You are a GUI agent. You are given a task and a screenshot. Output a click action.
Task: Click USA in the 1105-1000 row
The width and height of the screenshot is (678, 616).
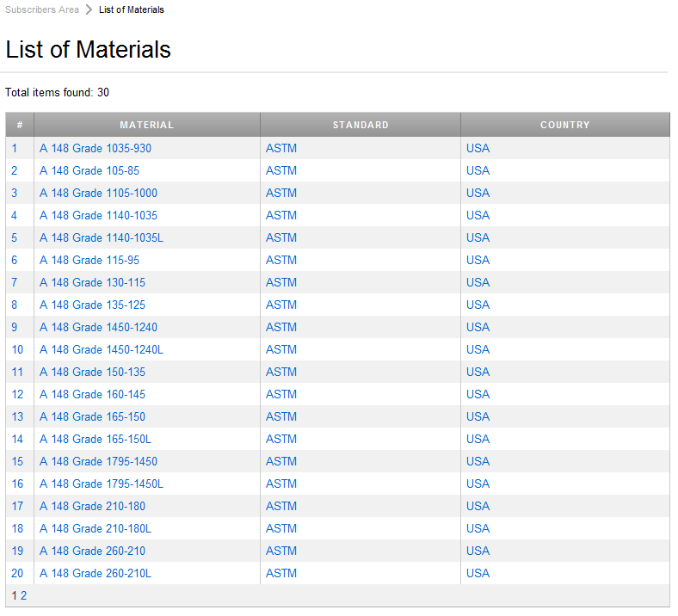(478, 194)
